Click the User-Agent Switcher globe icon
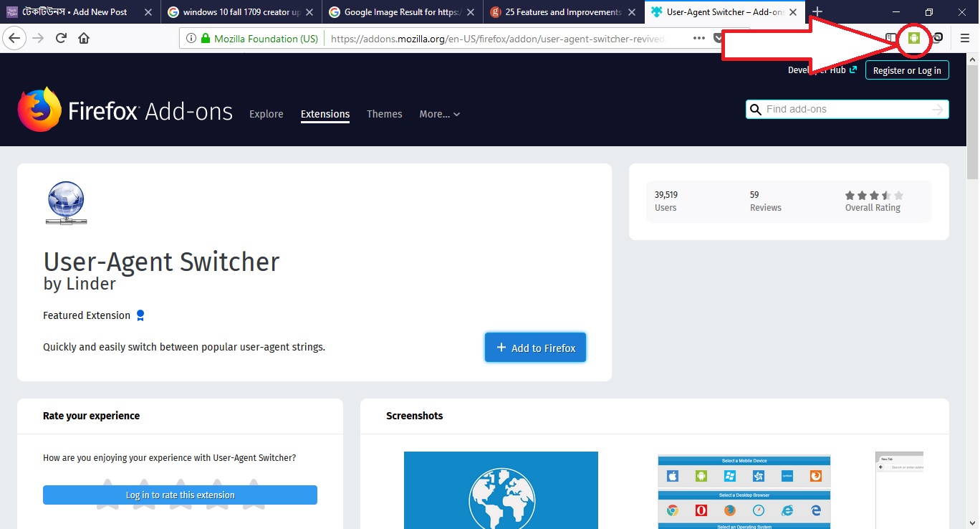The height and width of the screenshot is (529, 980). coord(66,203)
